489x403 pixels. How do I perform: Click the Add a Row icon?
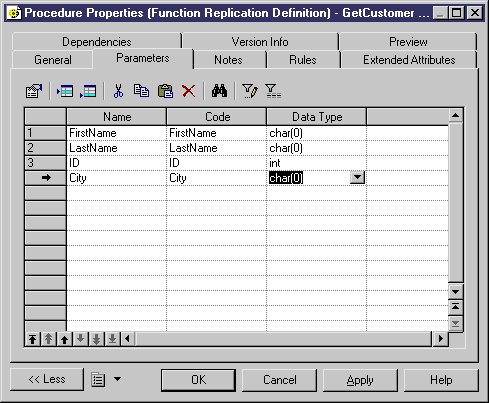pos(88,91)
